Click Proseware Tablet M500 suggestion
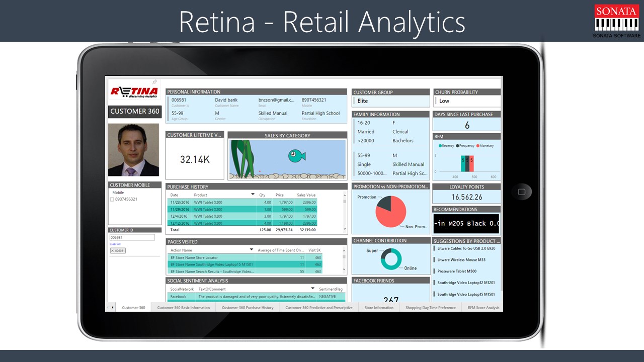Viewport: 644px width, 362px height. point(457,271)
